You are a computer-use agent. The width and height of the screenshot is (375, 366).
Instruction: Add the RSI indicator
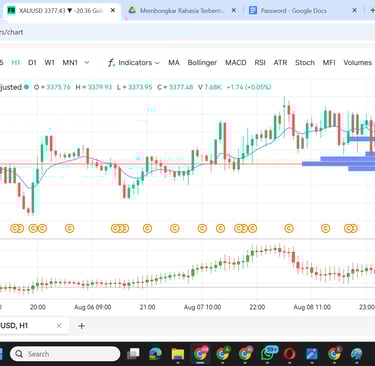(x=260, y=63)
